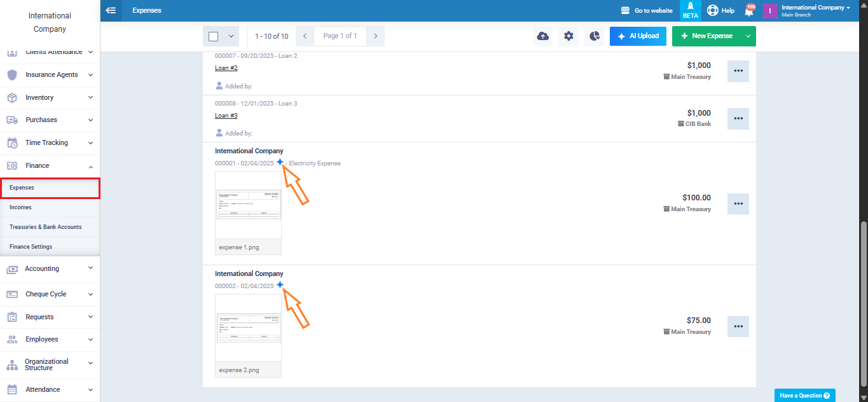Open the New Expense dropdown arrow
The image size is (868, 402).
click(748, 36)
